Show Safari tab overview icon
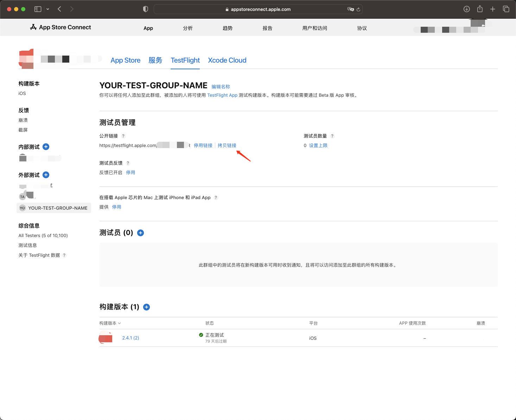Viewport: 516px width, 420px height. pyautogui.click(x=506, y=9)
